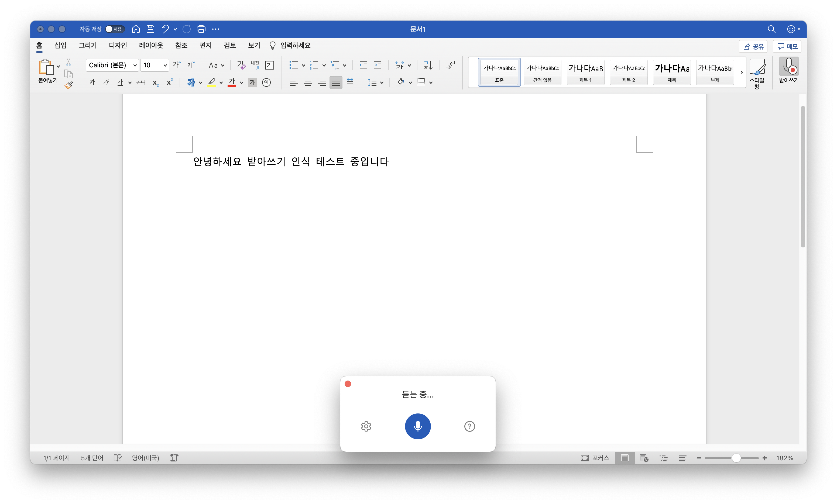Switch to the 삽입 ribbon tab
The height and width of the screenshot is (504, 837).
tap(60, 46)
